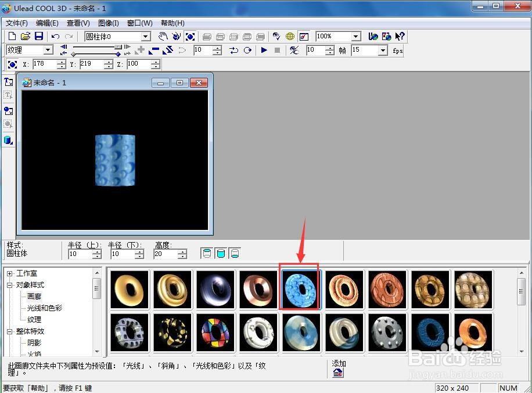
Task: Select the 工作室 tree label
Action: click(27, 273)
